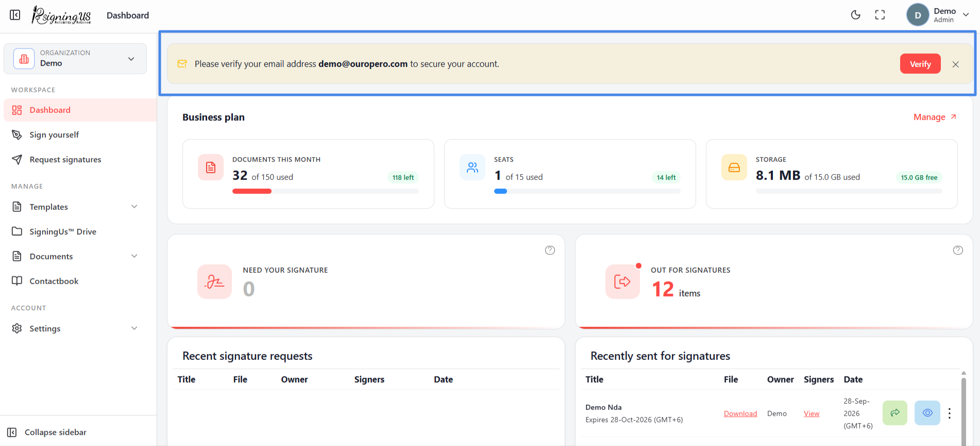Open help for Need your signature card
The width and height of the screenshot is (980, 446).
click(550, 250)
